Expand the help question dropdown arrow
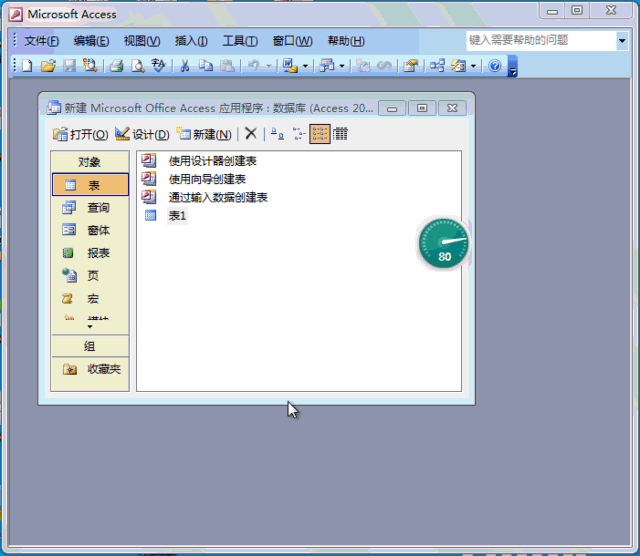Viewport: 640px width, 556px height. (x=622, y=40)
